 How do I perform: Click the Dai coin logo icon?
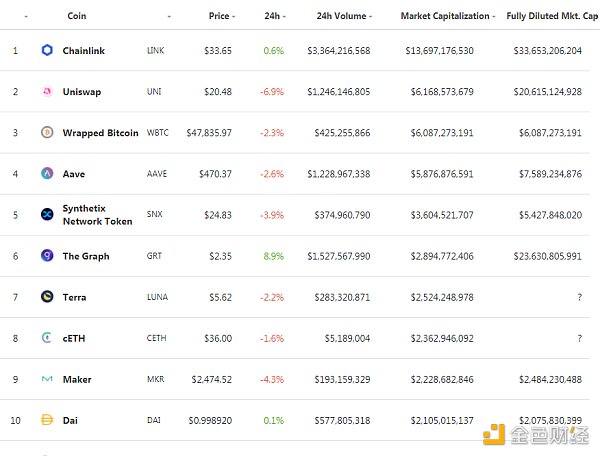click(47, 420)
